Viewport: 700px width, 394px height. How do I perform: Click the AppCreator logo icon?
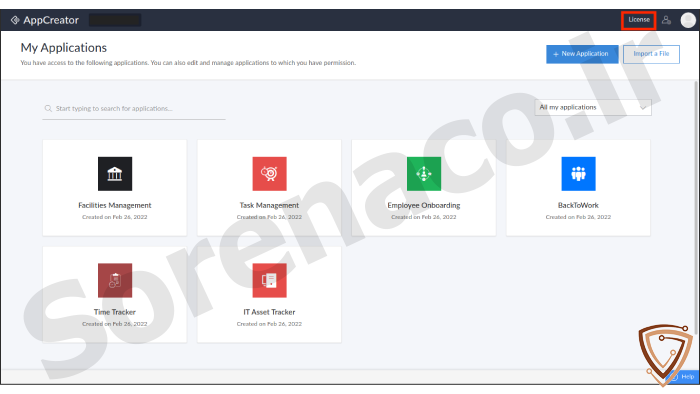pos(15,20)
